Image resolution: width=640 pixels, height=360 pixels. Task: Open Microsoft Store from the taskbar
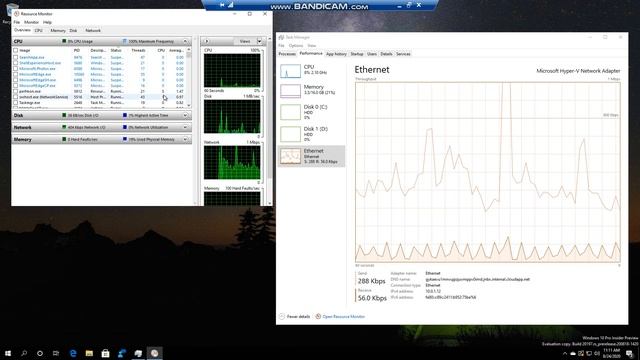point(105,353)
